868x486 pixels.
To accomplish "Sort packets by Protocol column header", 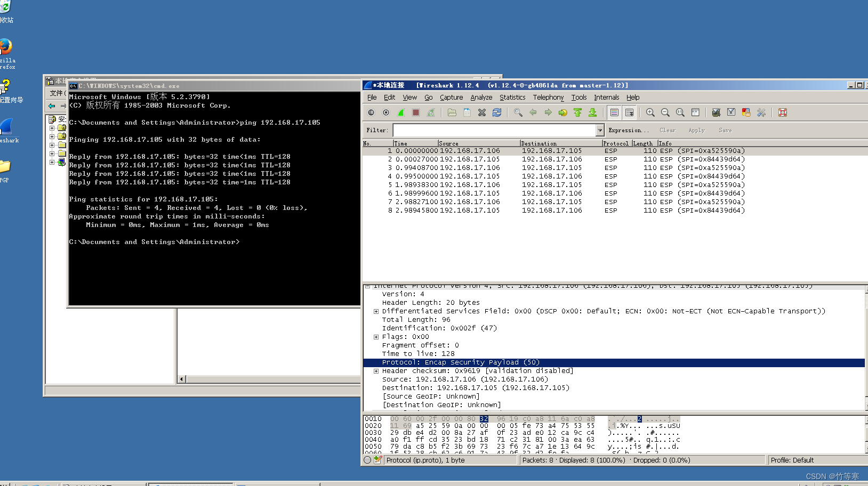I will click(x=617, y=143).
